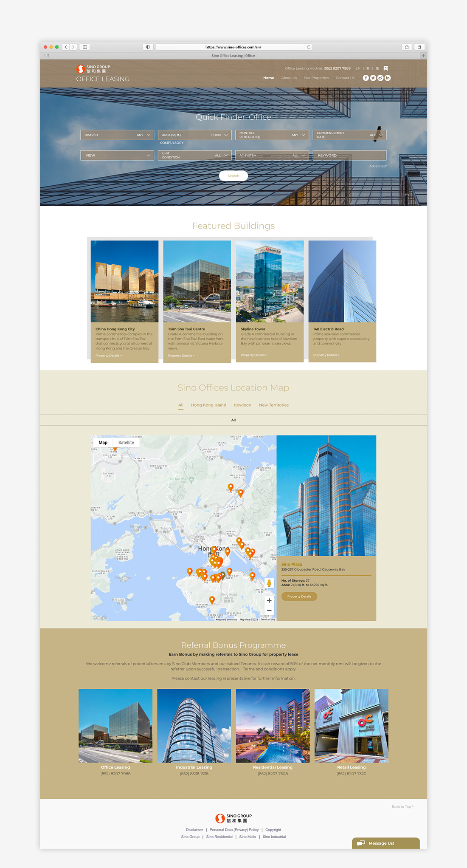Select the Kowloon map tab
The height and width of the screenshot is (868, 467).
coord(242,405)
